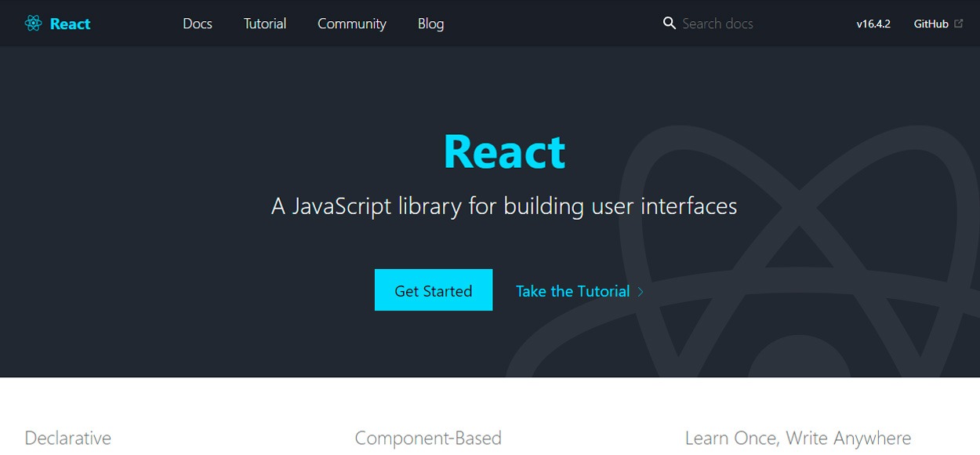Screen dimensions: 980x455
Task: Click the search magnifier icon
Action: 669,24
